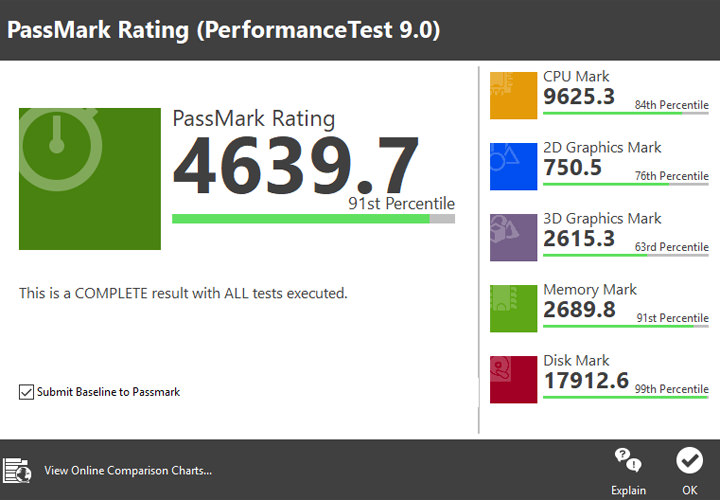Click the large green stopwatch rating icon

90,179
